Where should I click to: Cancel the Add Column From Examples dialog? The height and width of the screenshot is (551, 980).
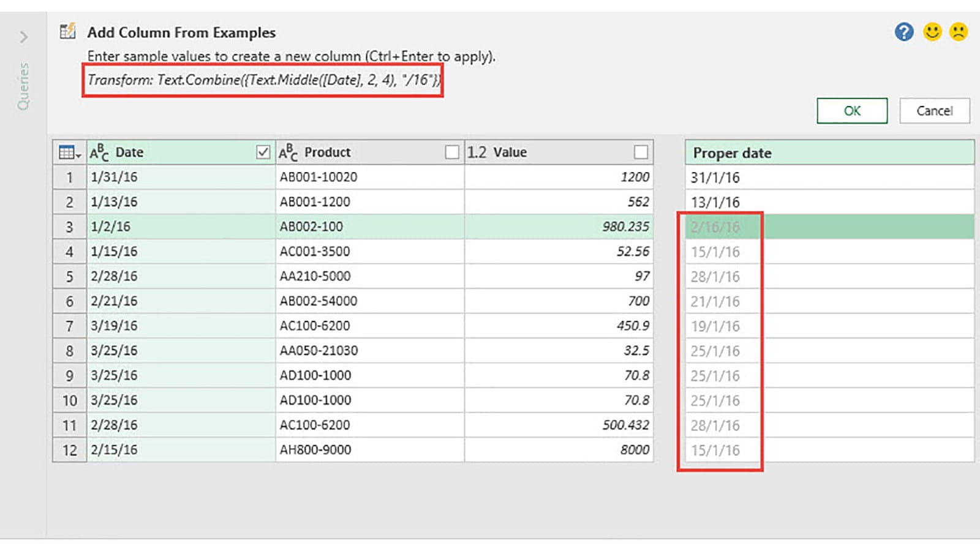934,111
